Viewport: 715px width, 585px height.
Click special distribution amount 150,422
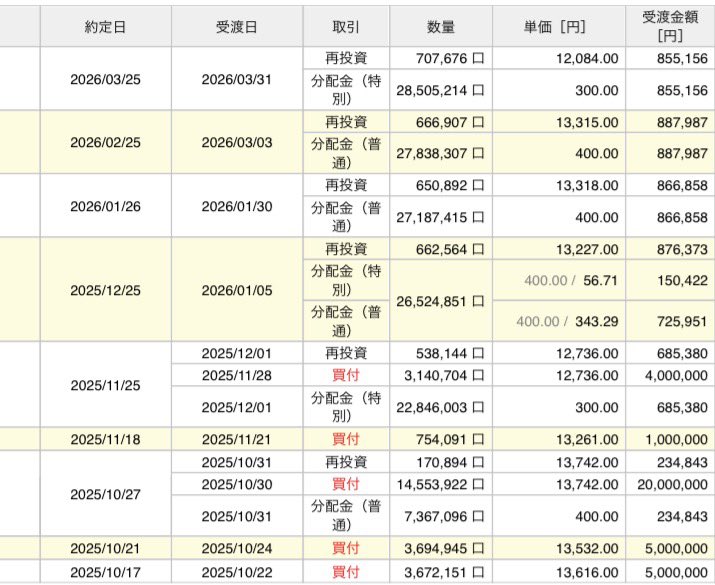click(x=682, y=280)
